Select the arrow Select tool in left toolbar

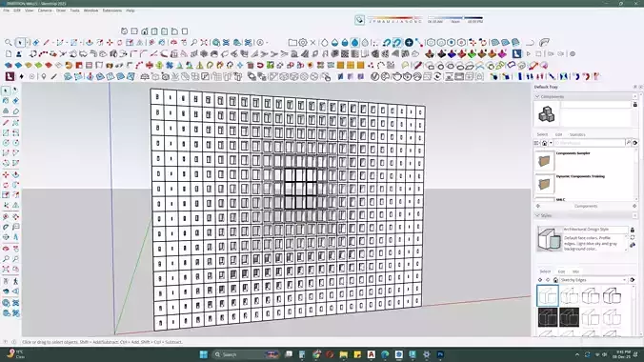pos(6,90)
